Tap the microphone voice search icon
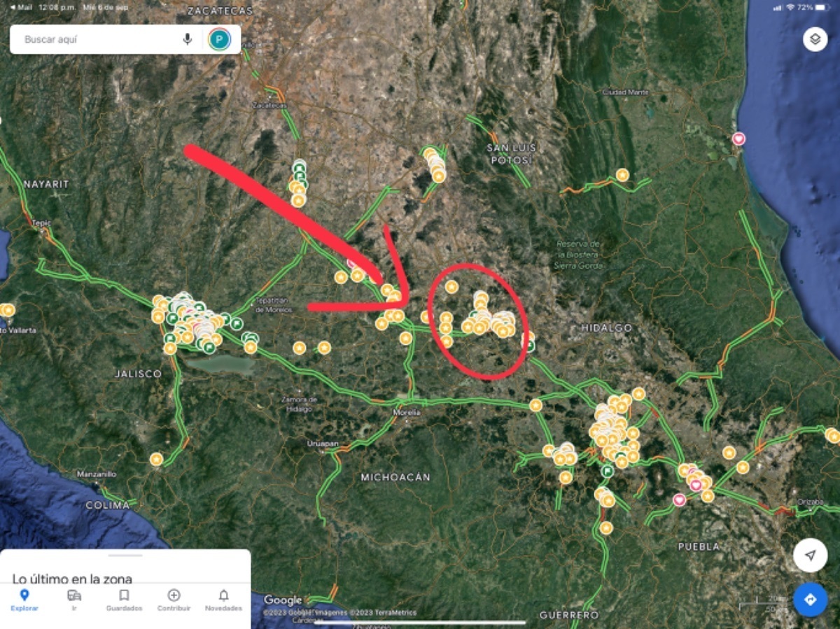 coord(187,39)
